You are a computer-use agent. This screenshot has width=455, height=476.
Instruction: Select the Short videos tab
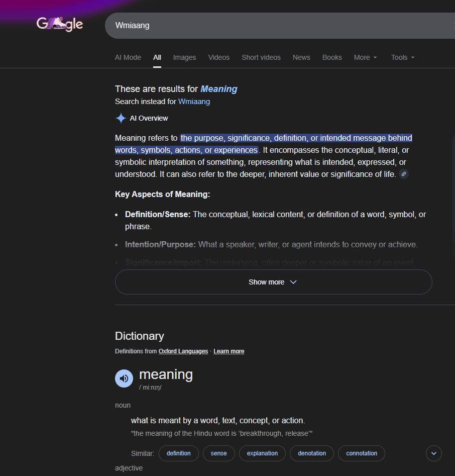pyautogui.click(x=261, y=57)
